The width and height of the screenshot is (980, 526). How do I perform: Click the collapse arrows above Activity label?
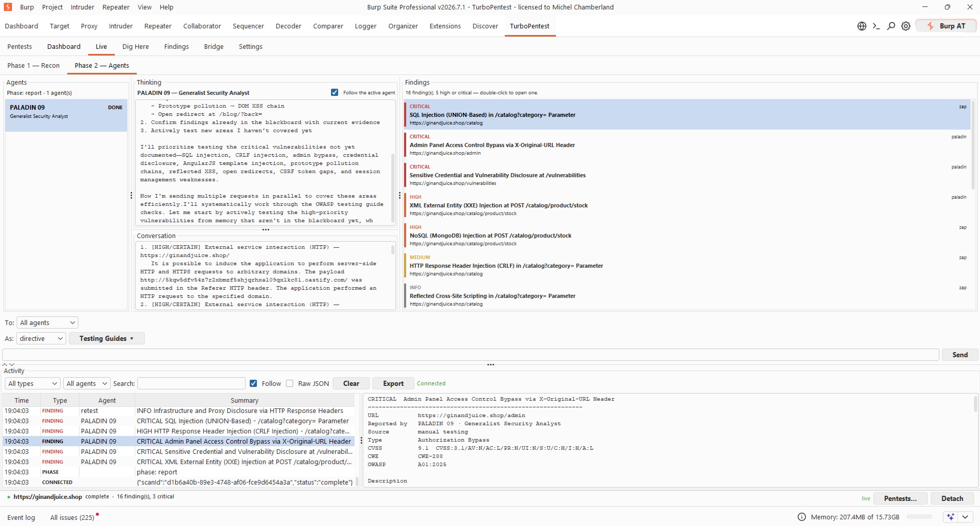9,365
